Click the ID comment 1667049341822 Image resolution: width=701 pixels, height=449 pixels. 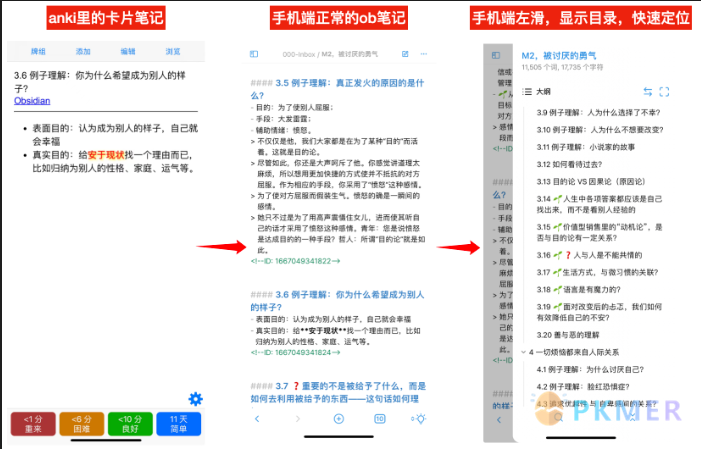point(296,261)
